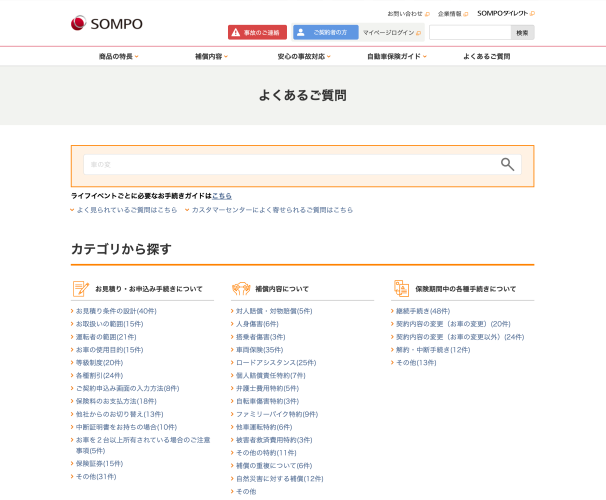Click the procedures icon beside 保険期間中の各種手続きについて
Viewport: 606px width, 500px height.
(x=400, y=289)
